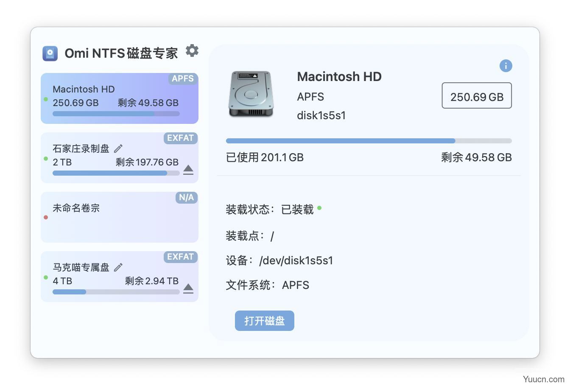
Task: Click the N/A badge on 未命名卷宗
Action: (x=186, y=197)
